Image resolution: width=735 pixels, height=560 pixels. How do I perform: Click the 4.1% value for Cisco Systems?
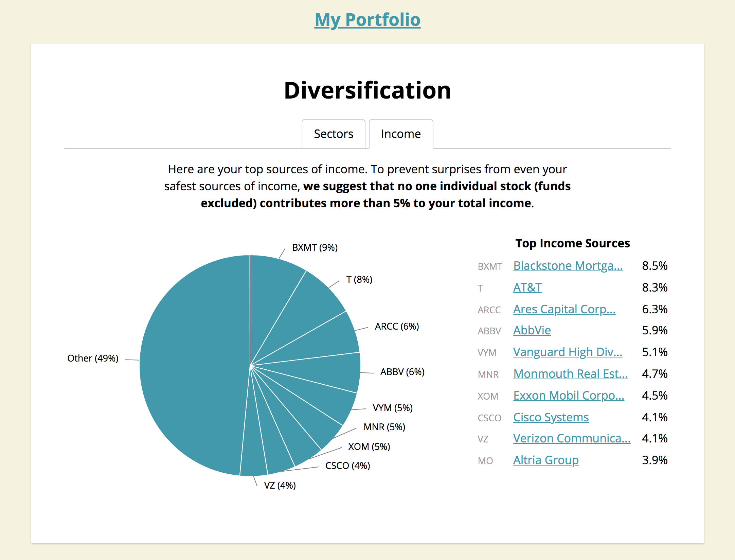[x=655, y=417]
